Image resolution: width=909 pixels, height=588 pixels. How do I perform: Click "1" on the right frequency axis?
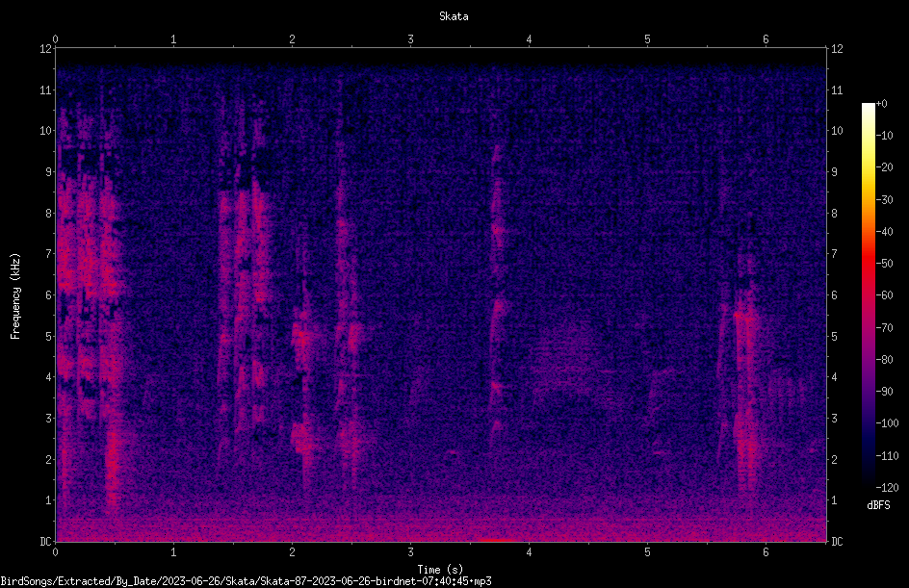coord(834,500)
